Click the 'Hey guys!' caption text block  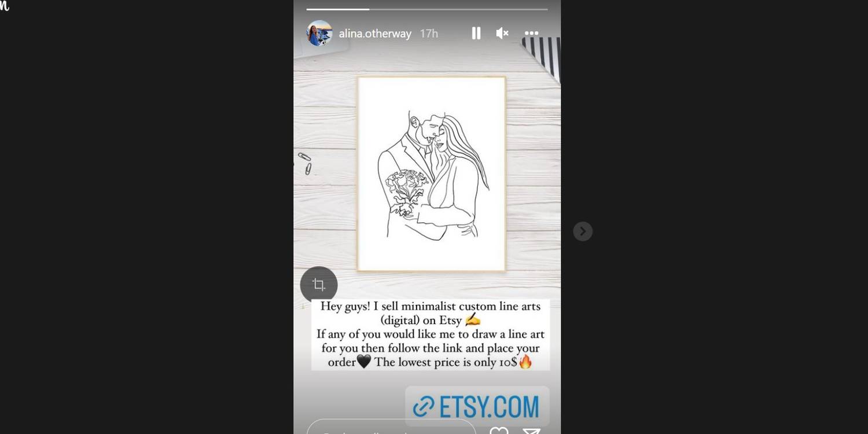[x=431, y=334]
